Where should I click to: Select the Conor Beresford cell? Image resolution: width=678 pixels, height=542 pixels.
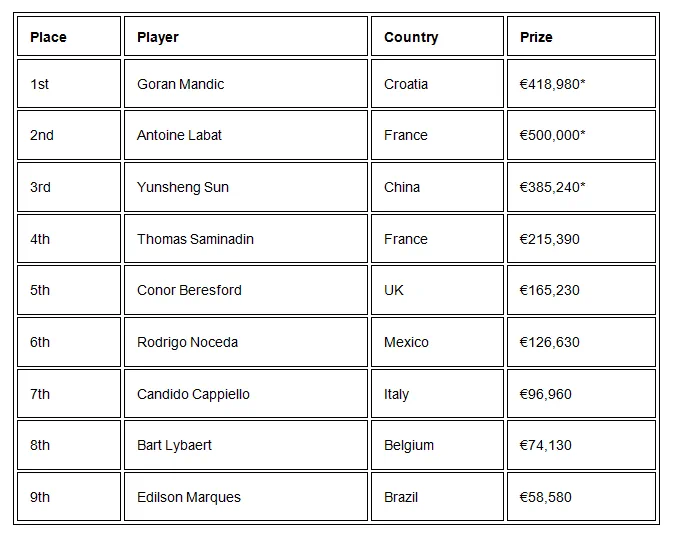click(189, 290)
